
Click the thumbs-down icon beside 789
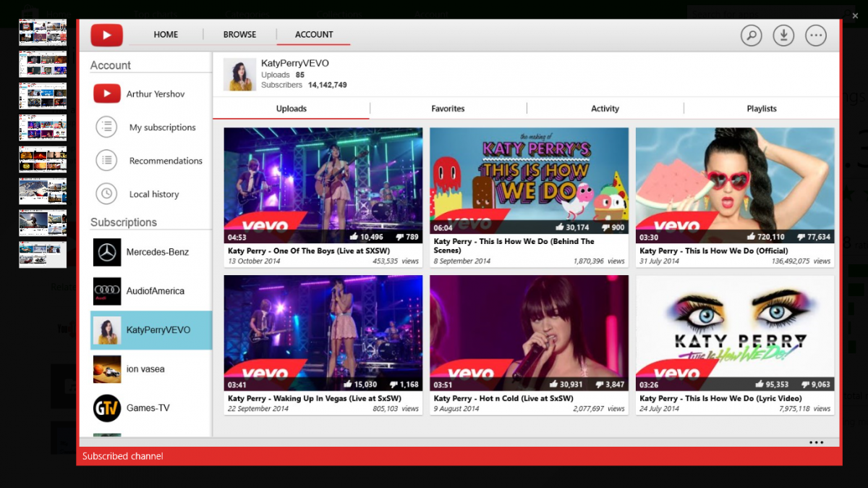pos(399,237)
